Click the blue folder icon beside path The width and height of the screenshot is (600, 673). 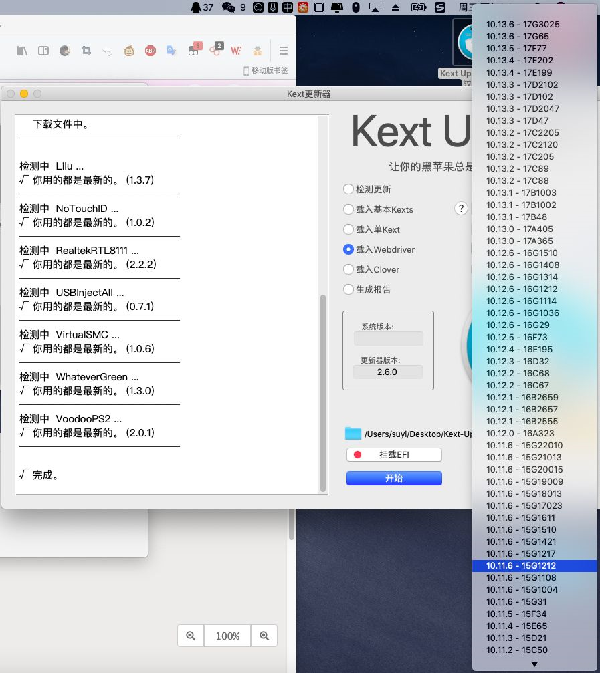click(352, 433)
